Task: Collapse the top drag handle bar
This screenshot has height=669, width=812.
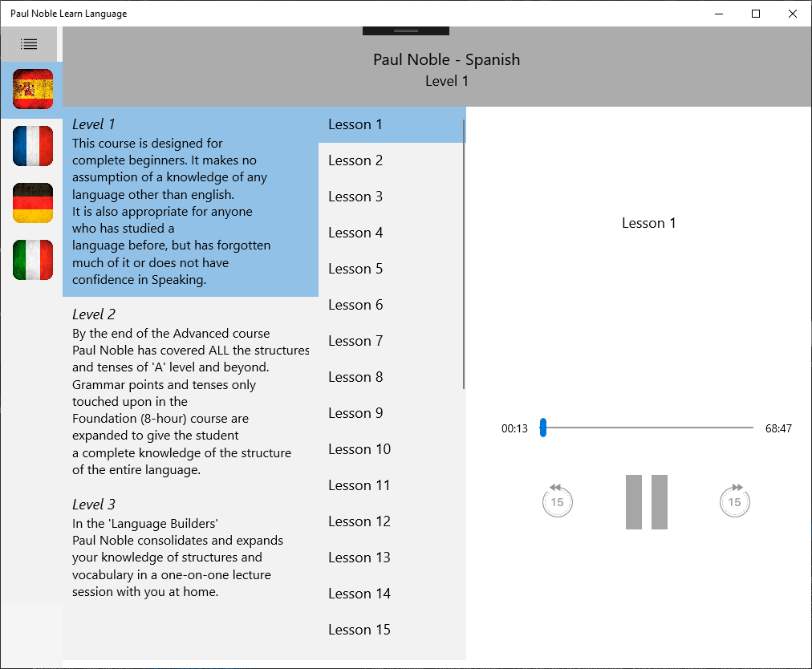Action: 406,31
